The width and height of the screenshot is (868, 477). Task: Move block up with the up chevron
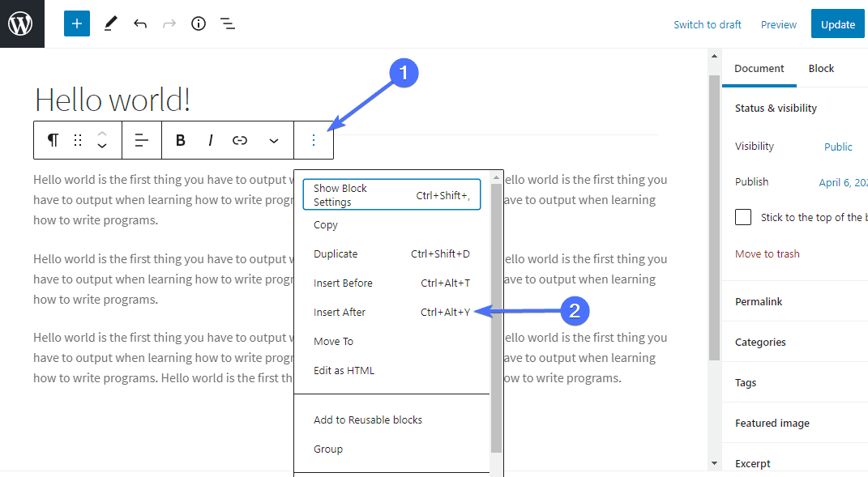coord(102,134)
